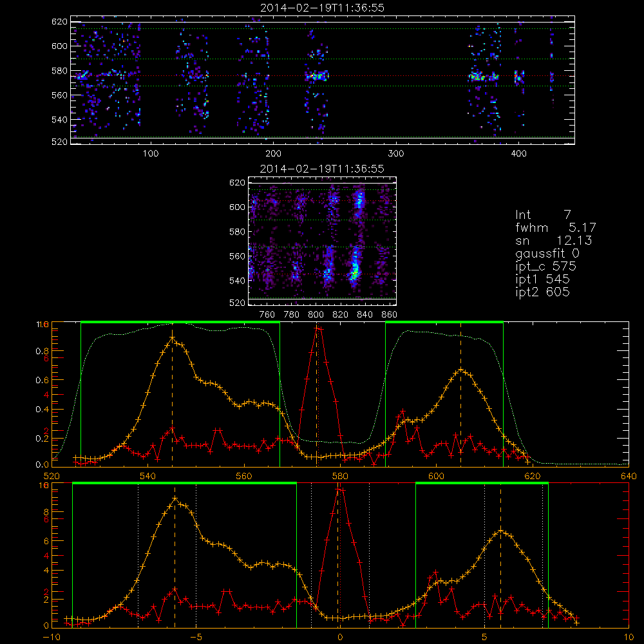This screenshot has width=644, height=644.
Task: Click the 'ipt2 605' line
Action: point(542,292)
